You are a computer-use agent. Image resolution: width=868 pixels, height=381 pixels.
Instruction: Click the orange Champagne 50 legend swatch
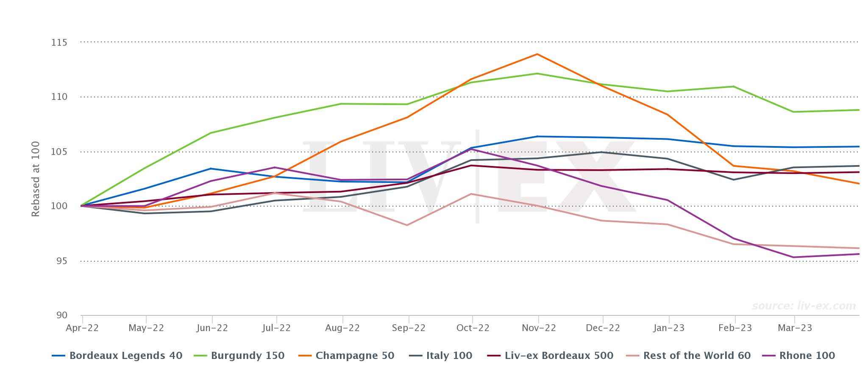pyautogui.click(x=305, y=356)
